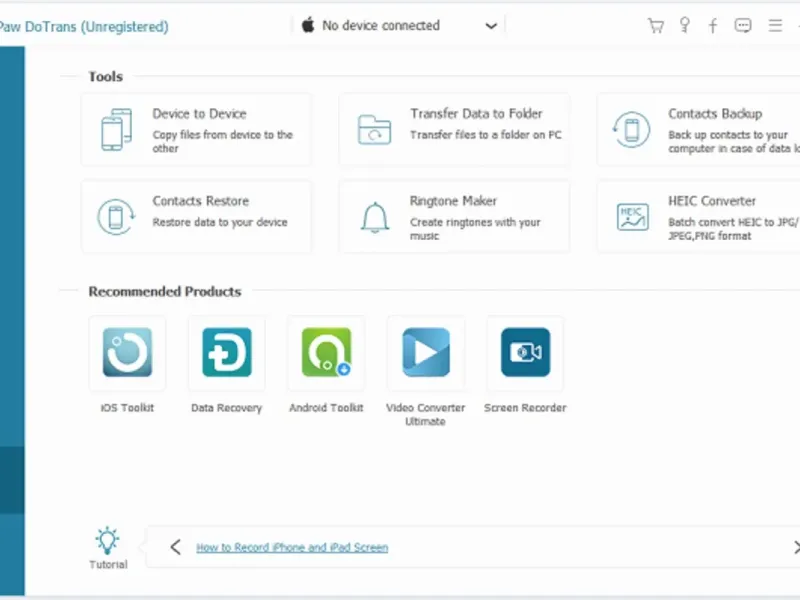Open Device to Device title

click(x=199, y=113)
